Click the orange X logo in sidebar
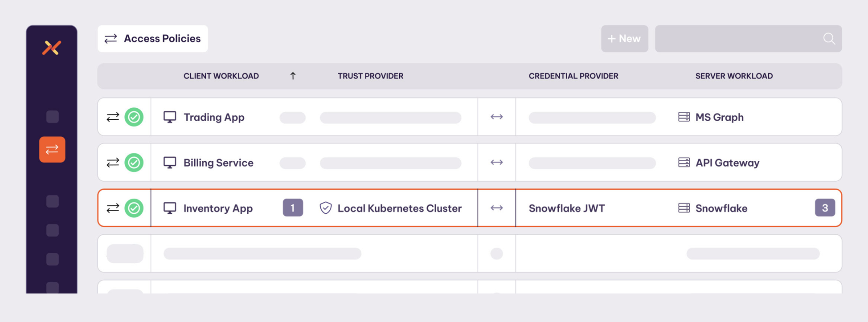868x322 pixels. point(52,48)
